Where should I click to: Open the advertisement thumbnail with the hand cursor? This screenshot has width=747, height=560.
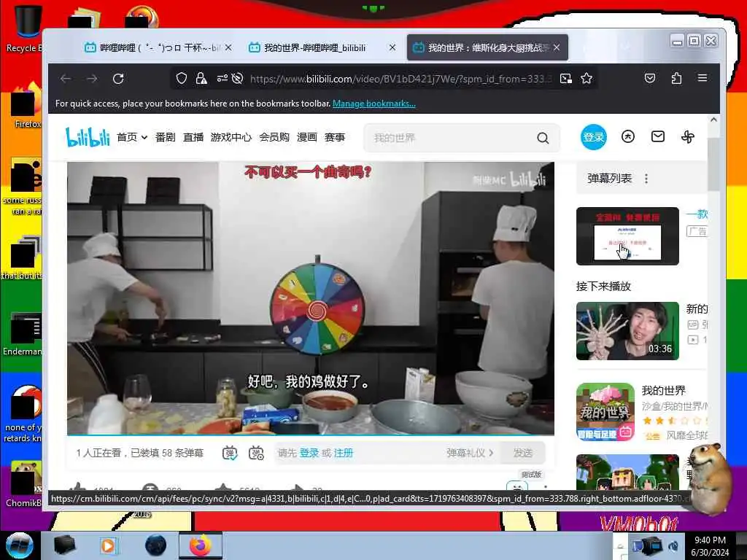pos(627,236)
